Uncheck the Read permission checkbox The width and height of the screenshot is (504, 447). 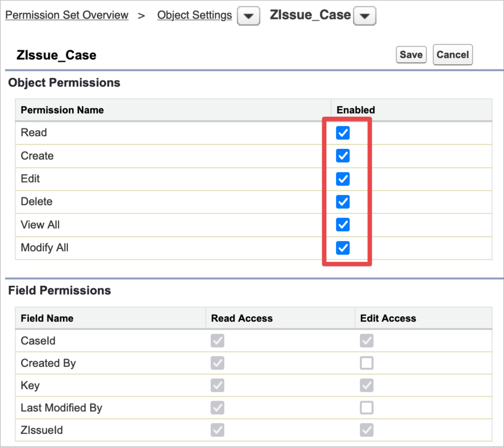coord(343,133)
